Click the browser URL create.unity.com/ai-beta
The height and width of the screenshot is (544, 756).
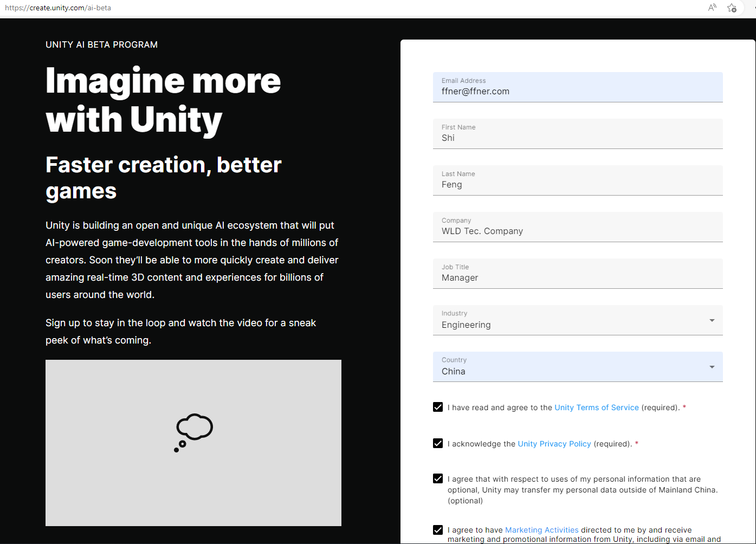click(x=58, y=8)
